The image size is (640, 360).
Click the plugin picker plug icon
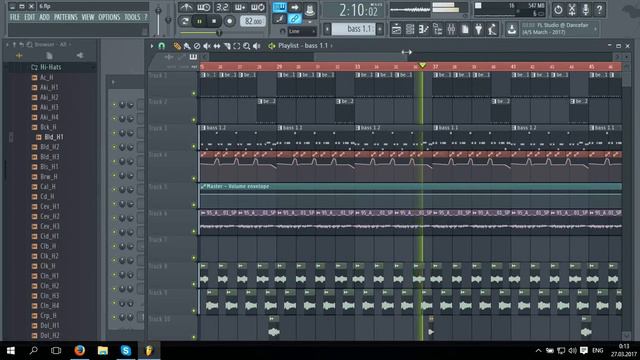point(479,29)
